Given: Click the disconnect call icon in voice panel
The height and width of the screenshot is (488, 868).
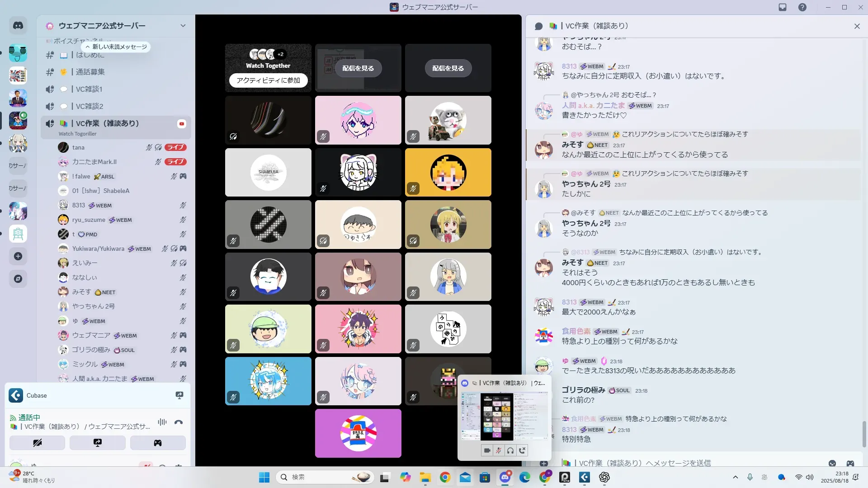Looking at the screenshot, I should [x=179, y=422].
